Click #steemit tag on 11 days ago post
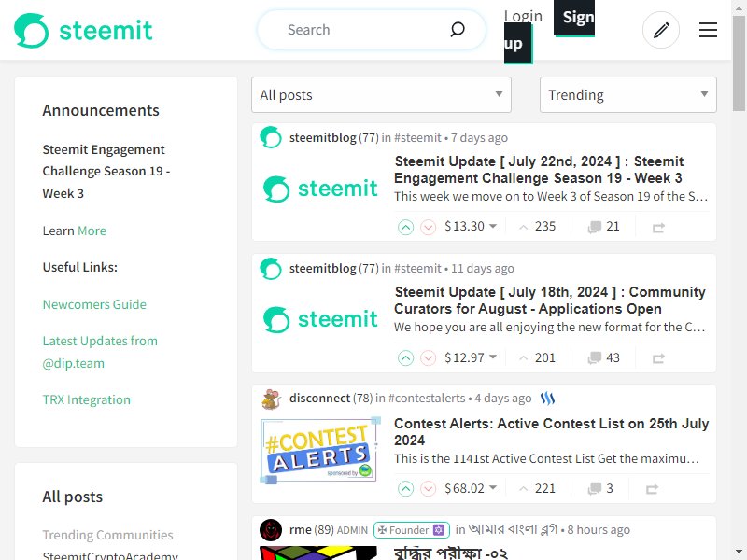Screen dimensions: 747x560 click(417, 269)
